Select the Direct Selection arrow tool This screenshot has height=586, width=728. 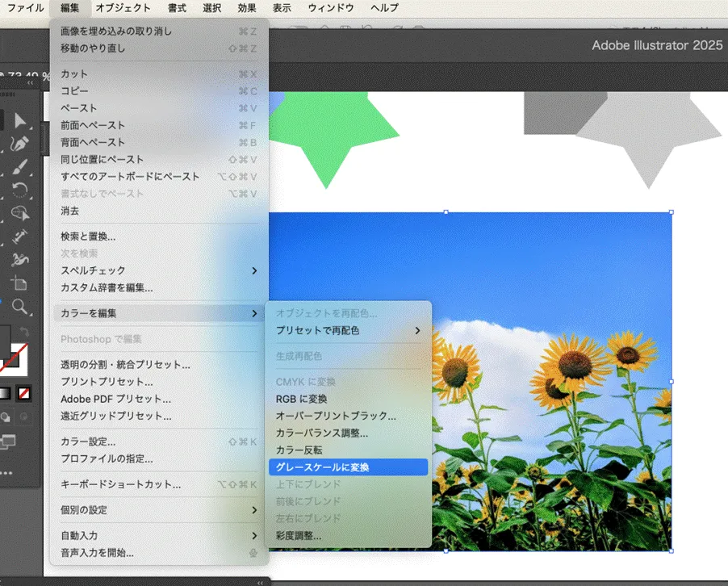click(20, 121)
